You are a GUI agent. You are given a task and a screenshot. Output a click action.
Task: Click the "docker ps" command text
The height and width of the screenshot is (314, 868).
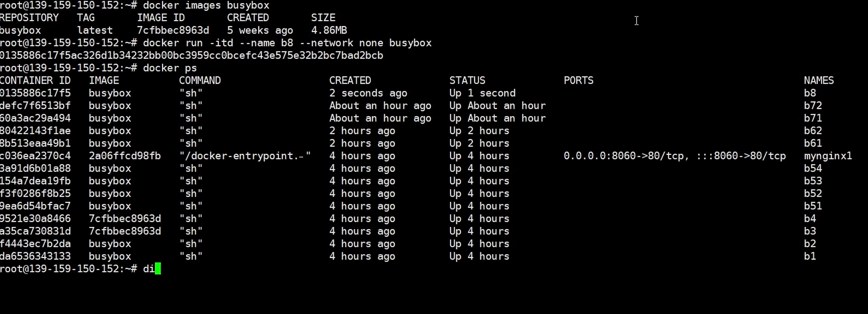pyautogui.click(x=170, y=68)
